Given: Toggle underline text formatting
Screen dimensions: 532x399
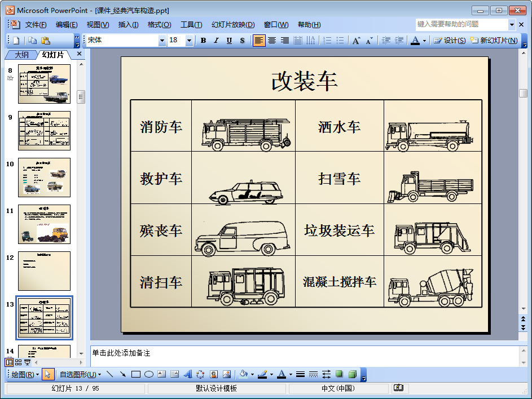Looking at the screenshot, I should pyautogui.click(x=229, y=41).
